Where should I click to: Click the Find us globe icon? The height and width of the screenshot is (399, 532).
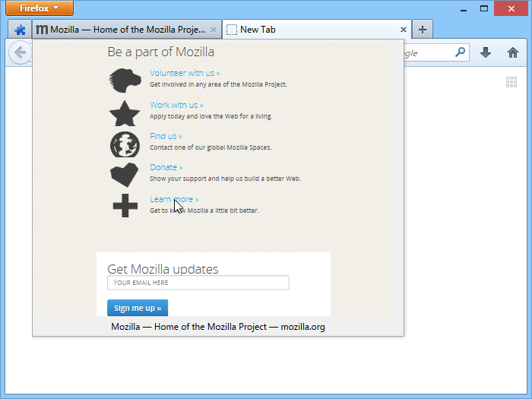coord(125,144)
